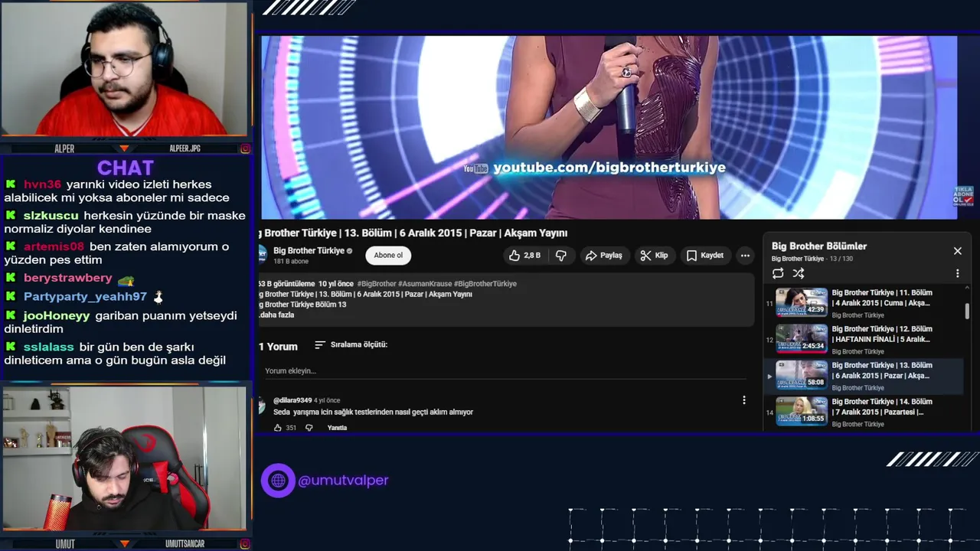This screenshot has width=980, height=551.
Task: Open the Paylaş share option
Action: (604, 256)
